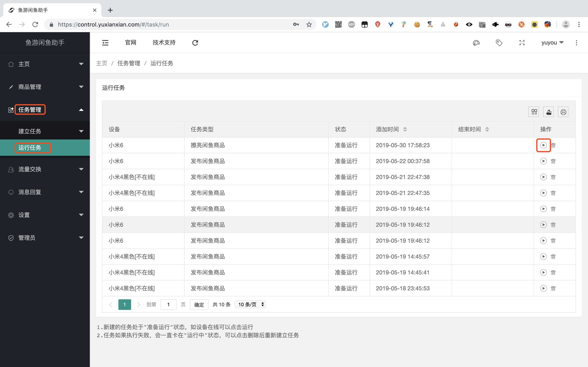
Task: Click the 确定 pagination button
Action: click(x=199, y=305)
